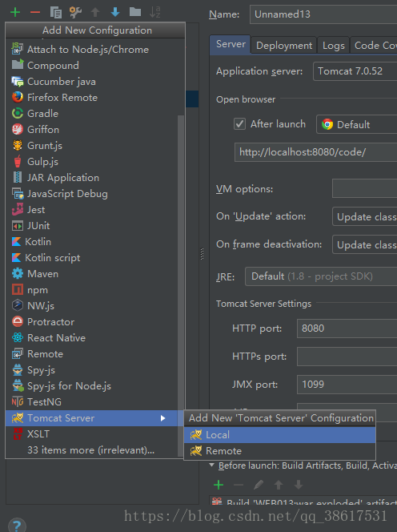Click the red minus Remove Configuration icon
This screenshot has height=532, width=397.
coord(35,13)
